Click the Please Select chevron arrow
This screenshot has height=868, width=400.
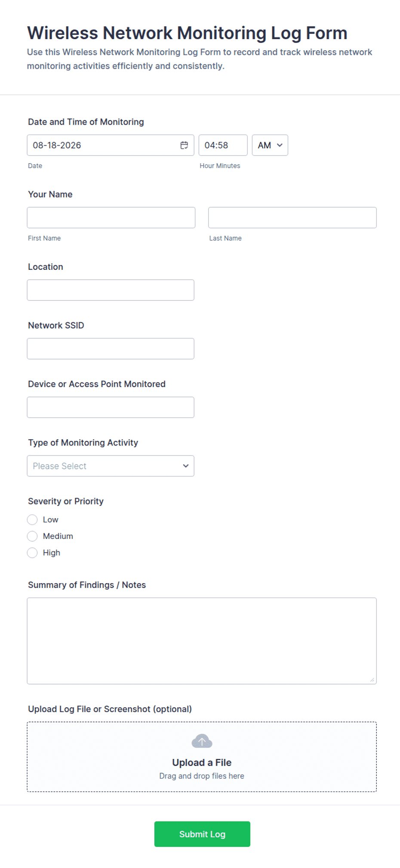coord(186,466)
